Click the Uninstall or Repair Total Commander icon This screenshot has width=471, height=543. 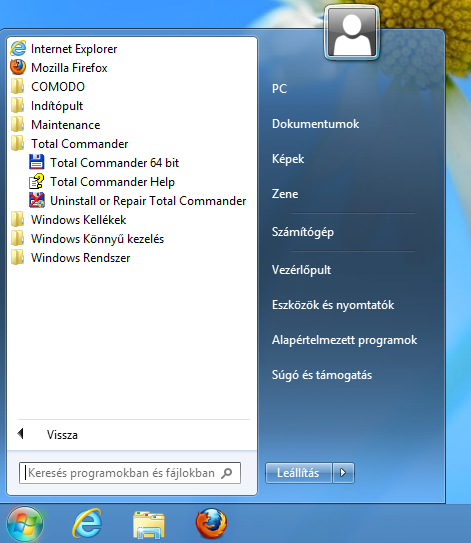tap(37, 200)
